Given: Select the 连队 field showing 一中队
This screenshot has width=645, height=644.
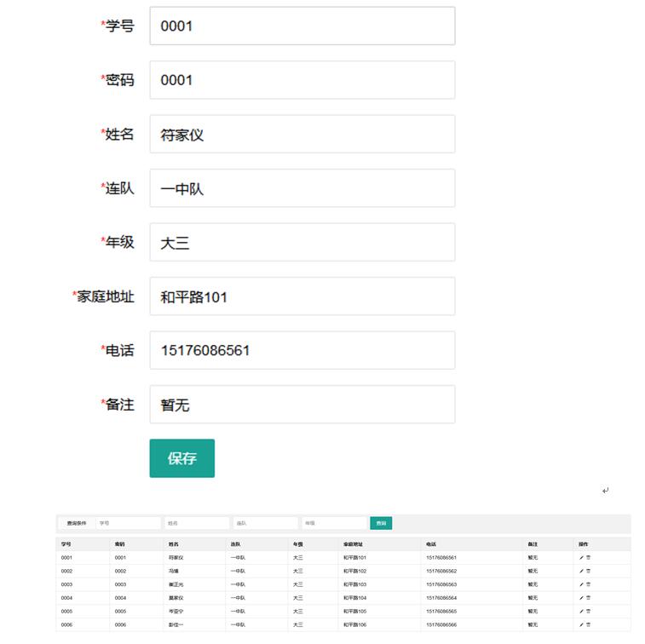Looking at the screenshot, I should [x=302, y=188].
